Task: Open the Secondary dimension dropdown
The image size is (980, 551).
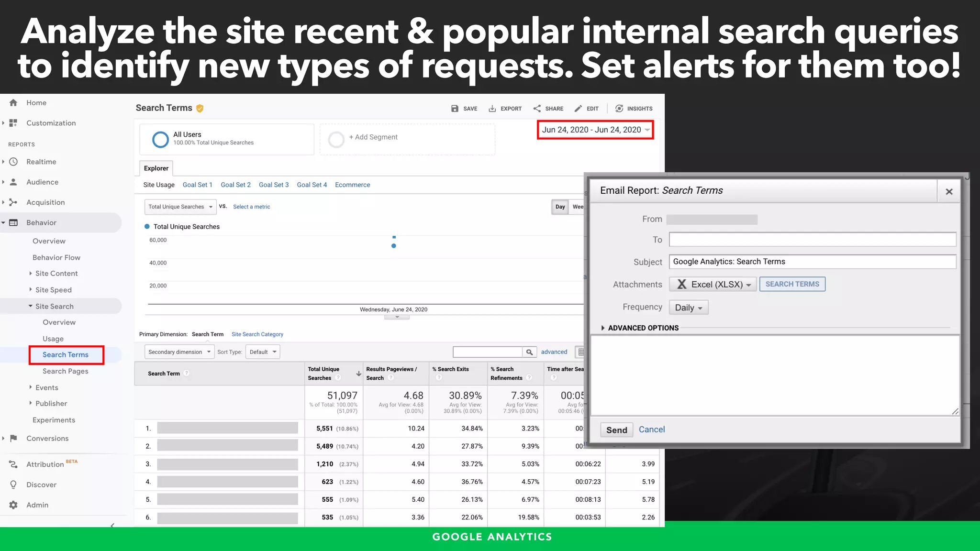Action: 179,352
